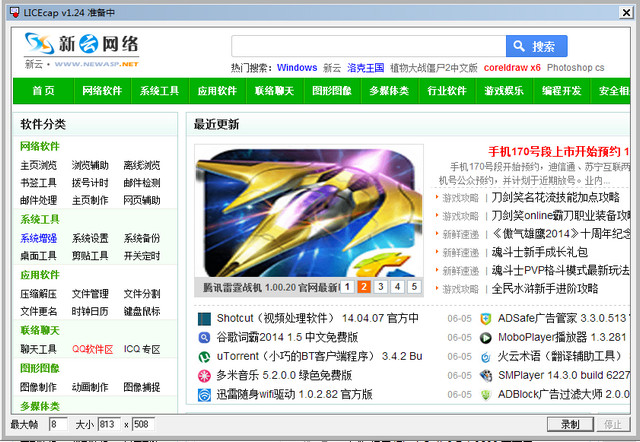Click the magnifier search button 搜索

pos(536,46)
